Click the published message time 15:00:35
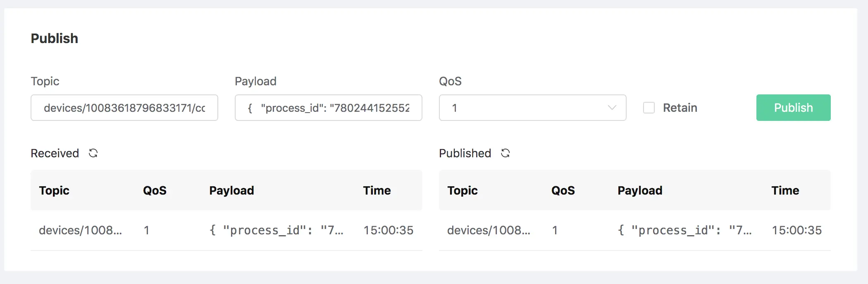 [797, 230]
